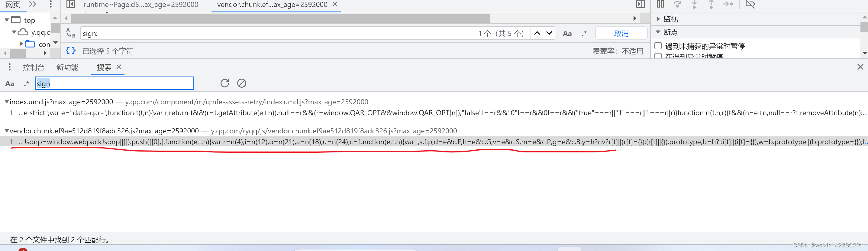Screen dimensions: 868x251
Task: Expand the com folder node
Action: click(x=21, y=44)
